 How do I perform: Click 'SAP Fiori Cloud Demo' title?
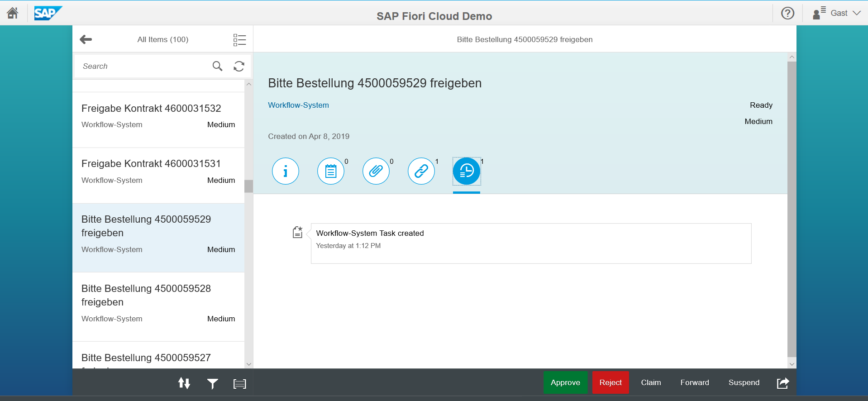click(434, 16)
